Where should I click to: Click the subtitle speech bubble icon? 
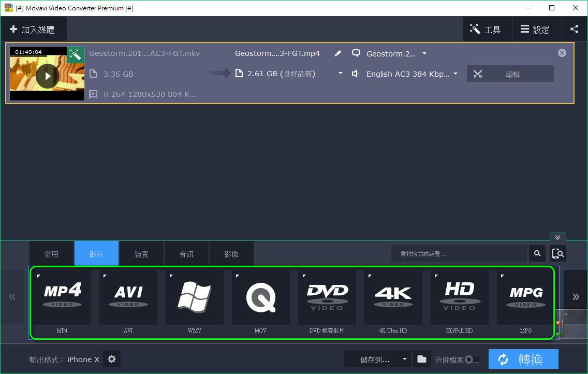click(x=356, y=53)
